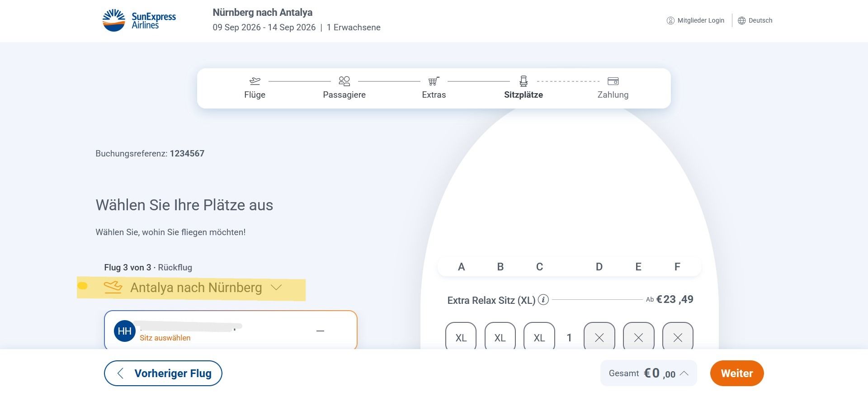Click the Nürnberg nach Antalya trip title
Viewport: 868px width, 397px height.
[263, 13]
